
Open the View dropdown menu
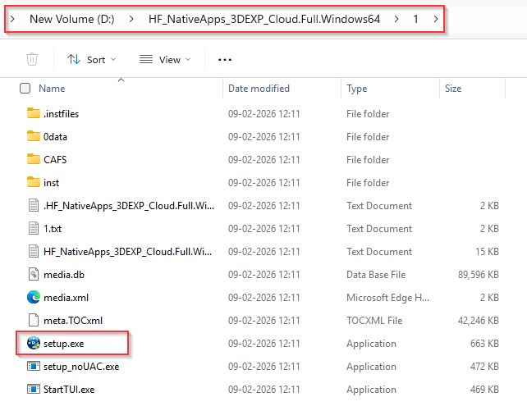(x=163, y=59)
